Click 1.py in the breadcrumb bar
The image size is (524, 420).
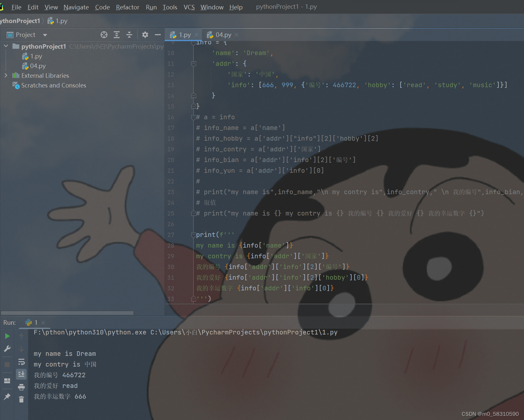tap(58, 21)
